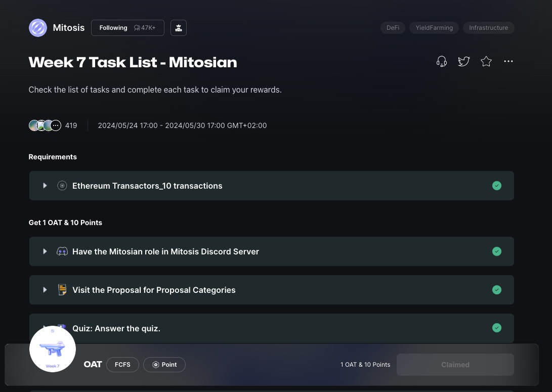Expand Visit the Proposal task

(x=45, y=290)
